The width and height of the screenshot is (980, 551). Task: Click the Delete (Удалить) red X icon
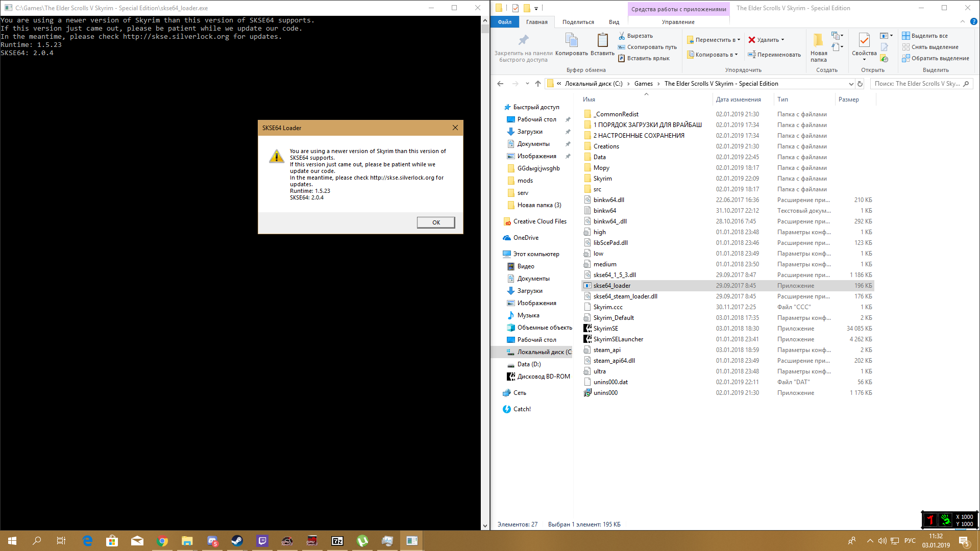click(752, 40)
